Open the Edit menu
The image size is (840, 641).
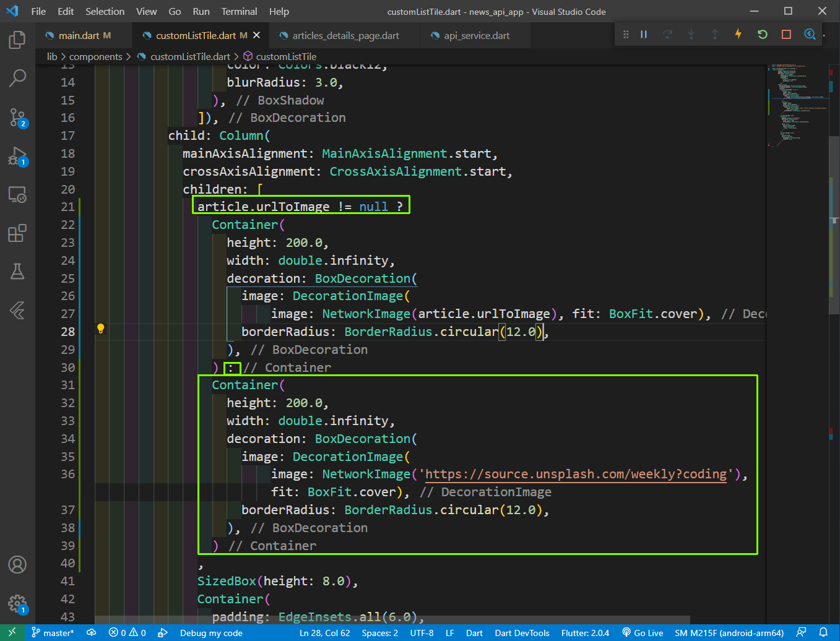[66, 11]
